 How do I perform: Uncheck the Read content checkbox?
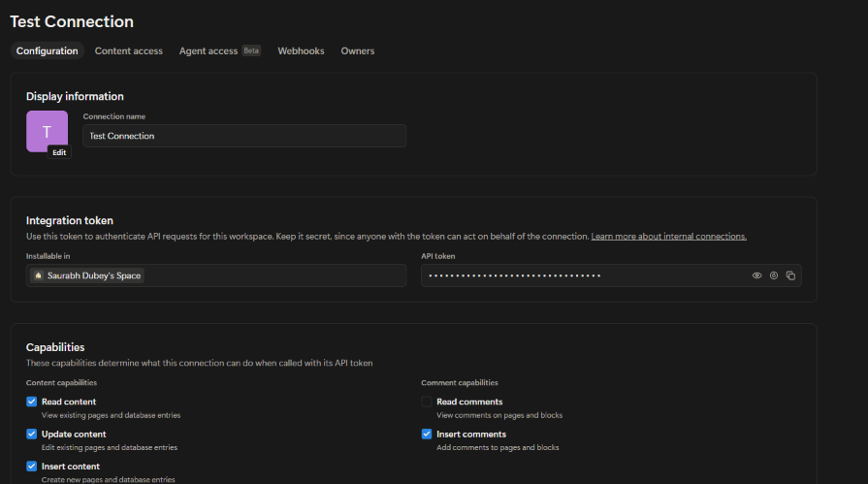pos(32,402)
